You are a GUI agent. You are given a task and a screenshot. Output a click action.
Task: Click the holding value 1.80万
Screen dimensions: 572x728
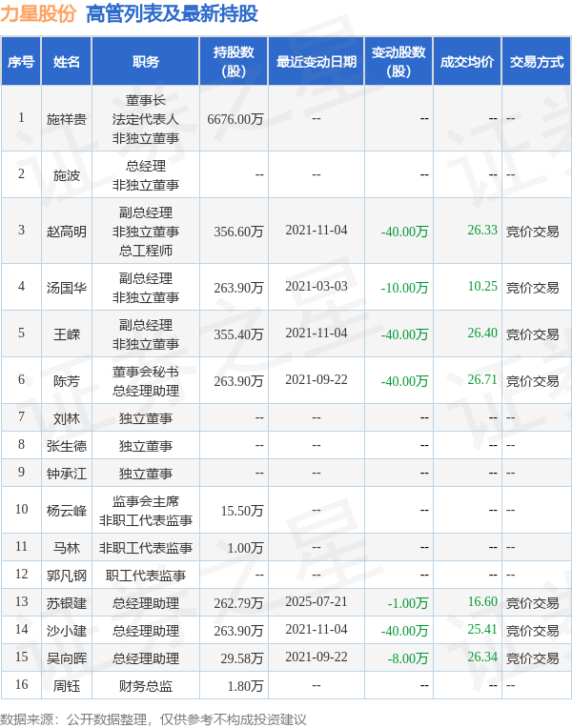coord(245,686)
